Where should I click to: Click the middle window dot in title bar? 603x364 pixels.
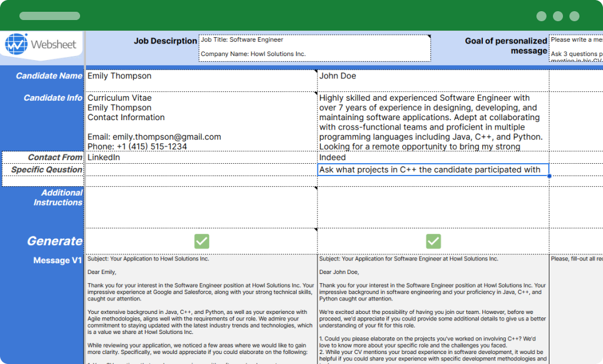point(558,16)
